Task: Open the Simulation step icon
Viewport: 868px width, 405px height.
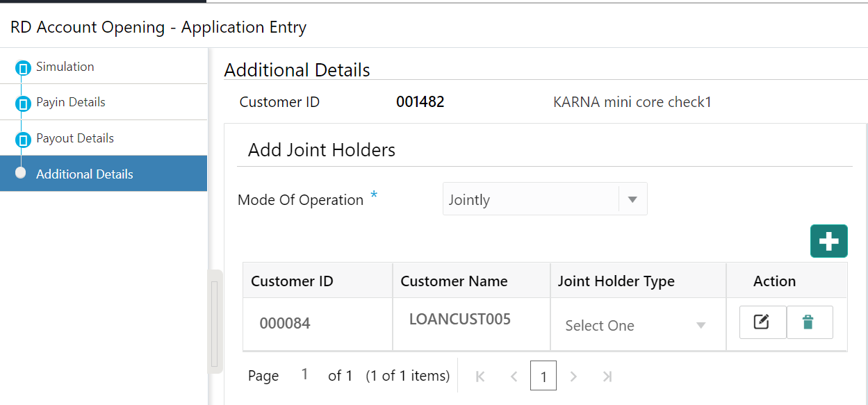Action: click(22, 68)
